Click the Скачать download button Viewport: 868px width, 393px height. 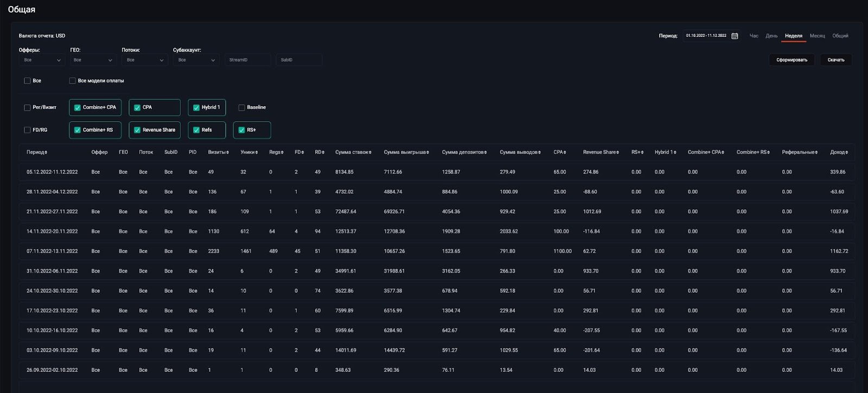pyautogui.click(x=836, y=60)
